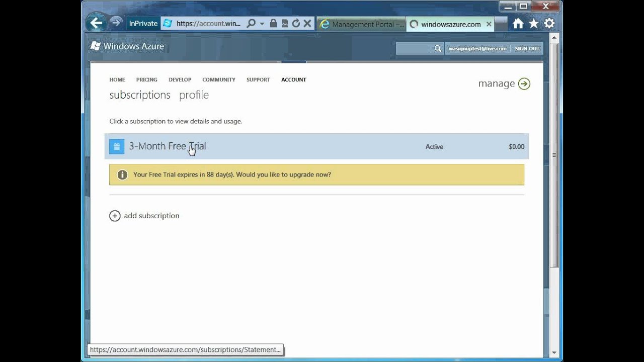
Task: Click the vertical scrollbar down arrow
Action: pos(554,352)
